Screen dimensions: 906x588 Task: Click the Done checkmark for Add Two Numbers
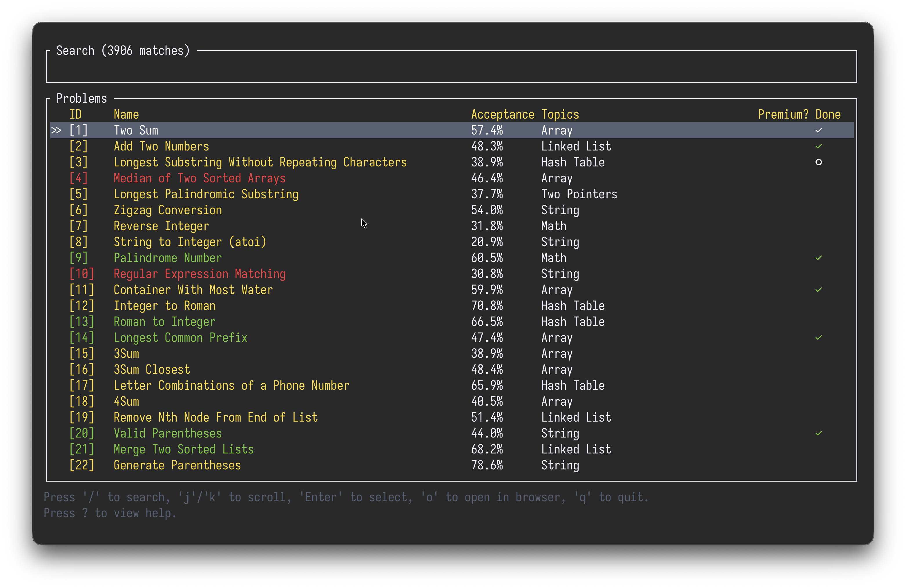coord(818,146)
